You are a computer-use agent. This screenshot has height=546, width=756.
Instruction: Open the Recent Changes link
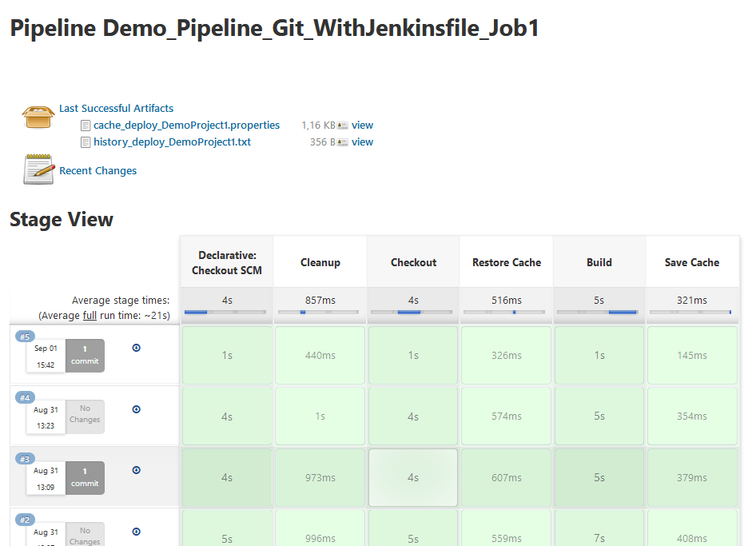[97, 170]
